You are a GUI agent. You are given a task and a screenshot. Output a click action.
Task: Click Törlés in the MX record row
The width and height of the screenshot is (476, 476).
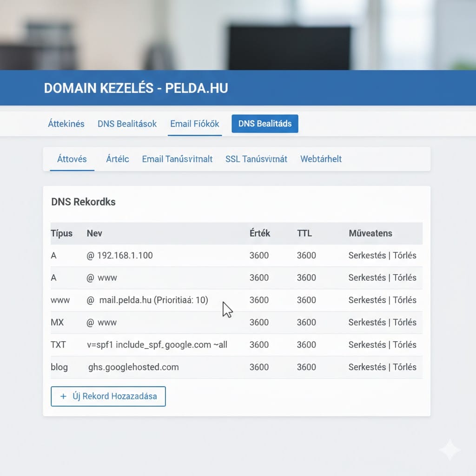click(404, 322)
